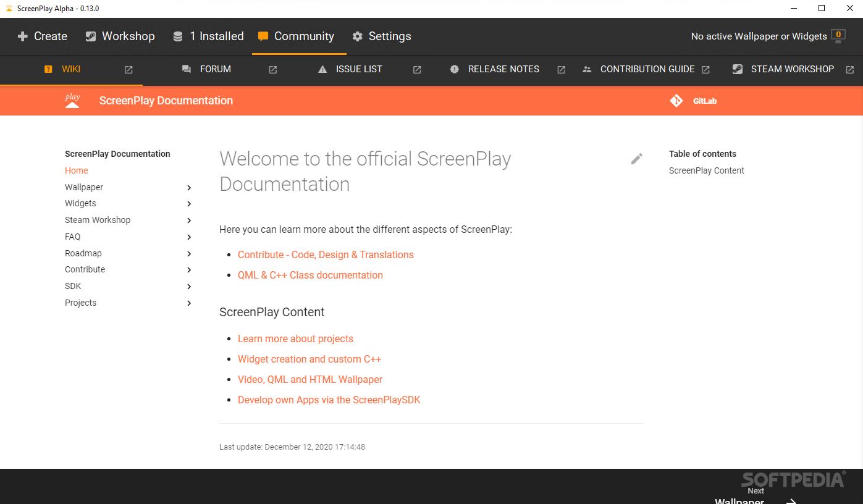Open the Settings tab
Screen dimensions: 863x504
381,36
